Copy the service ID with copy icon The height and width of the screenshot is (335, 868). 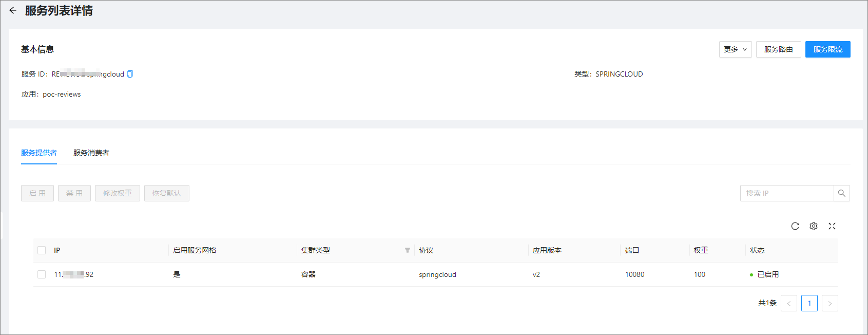(130, 74)
